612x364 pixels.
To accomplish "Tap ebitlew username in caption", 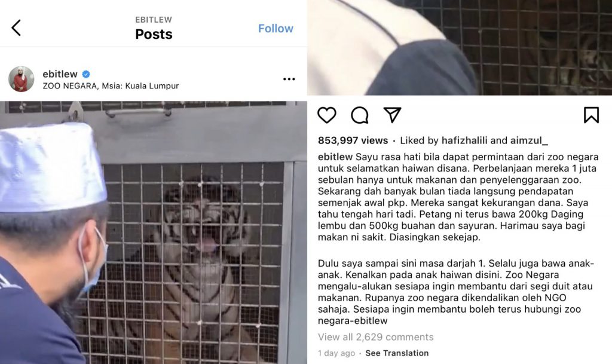I will click(335, 157).
